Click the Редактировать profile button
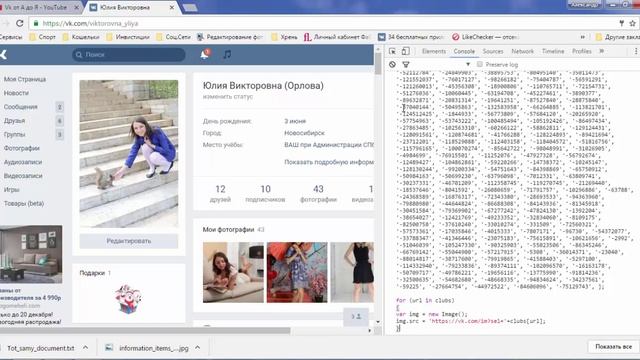The height and width of the screenshot is (360, 640). 129,241
